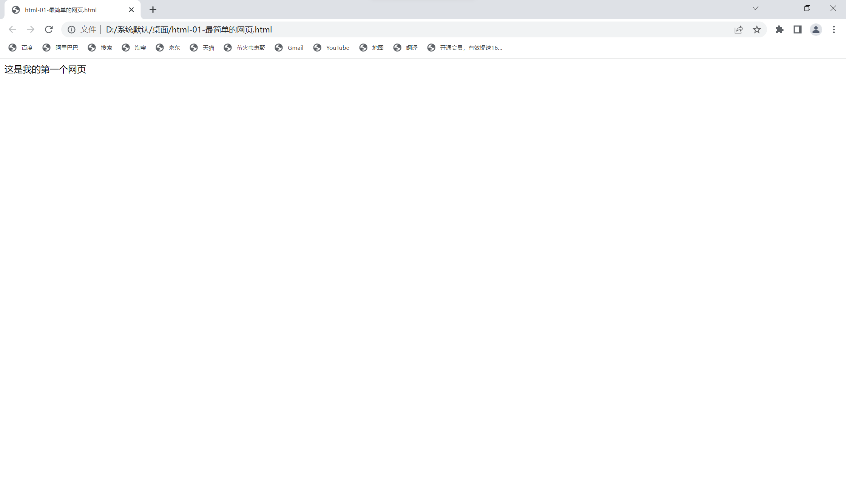Open the 百度 bookmark

point(21,48)
